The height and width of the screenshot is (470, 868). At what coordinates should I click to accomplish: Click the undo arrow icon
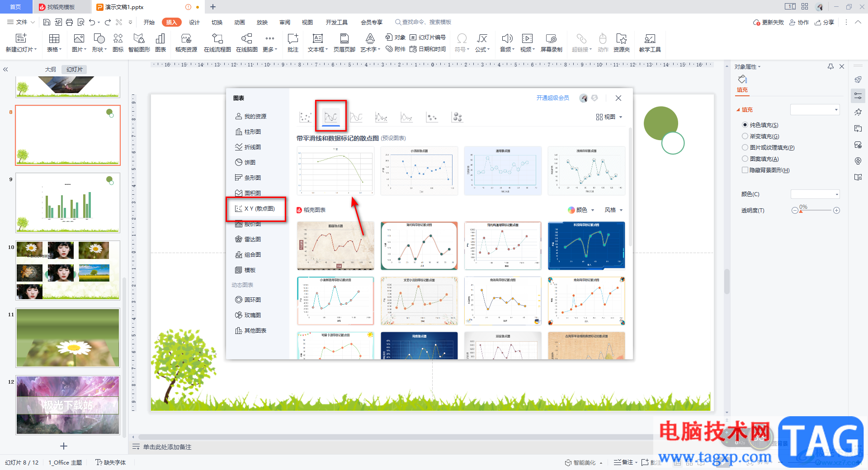point(92,22)
